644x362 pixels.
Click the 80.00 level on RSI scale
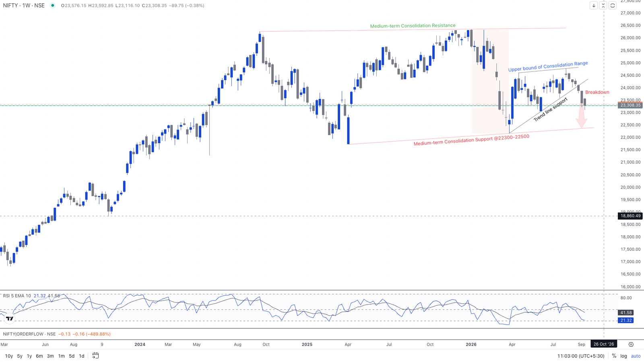pos(626,298)
